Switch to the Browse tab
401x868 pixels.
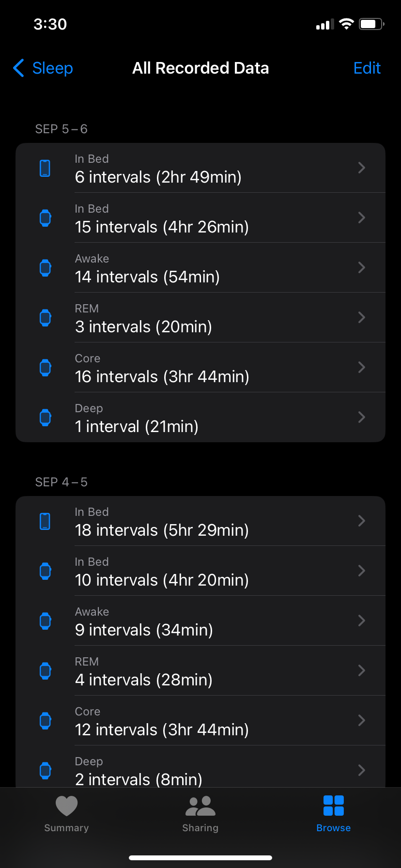tap(334, 814)
